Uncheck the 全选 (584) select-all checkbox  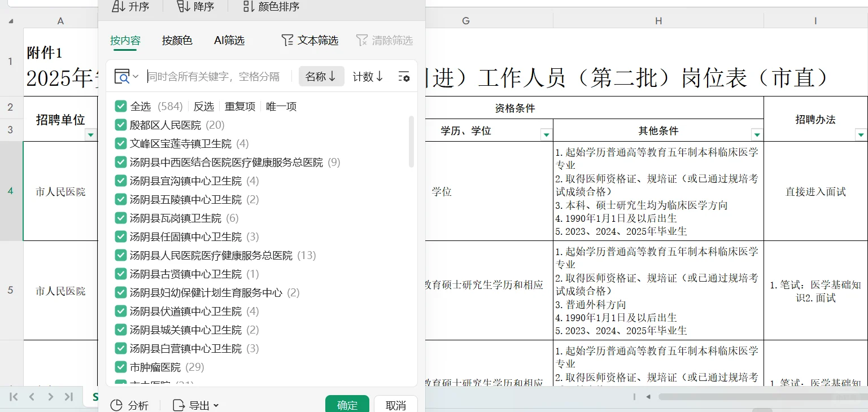[120, 106]
